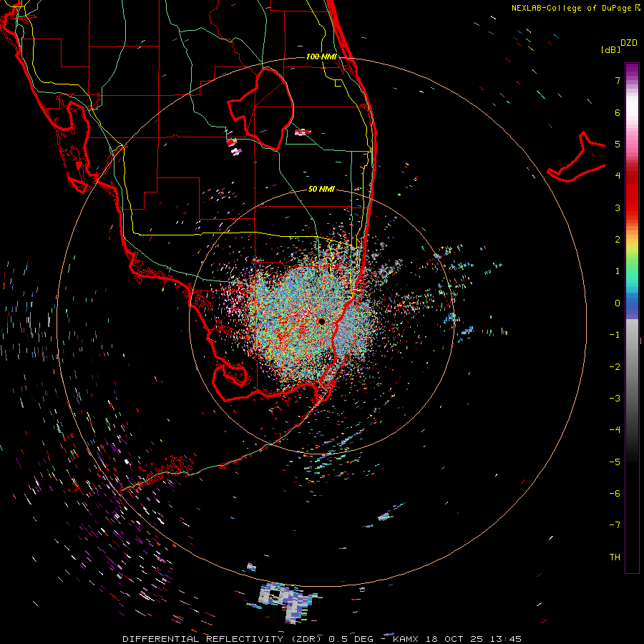
Task: Select the -4 value on the color scale
Action: (615, 430)
